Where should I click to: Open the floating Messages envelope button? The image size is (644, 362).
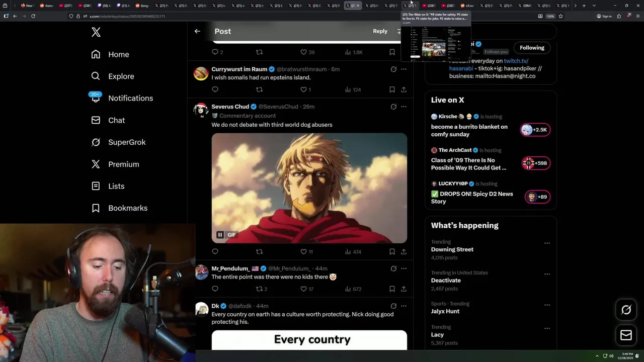[x=626, y=335]
